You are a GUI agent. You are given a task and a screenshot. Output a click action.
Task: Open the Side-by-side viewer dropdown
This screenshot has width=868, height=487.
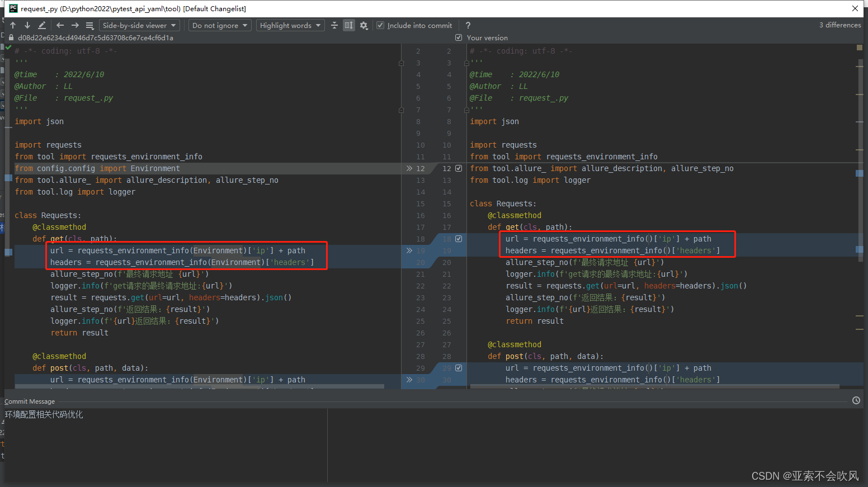coord(139,25)
